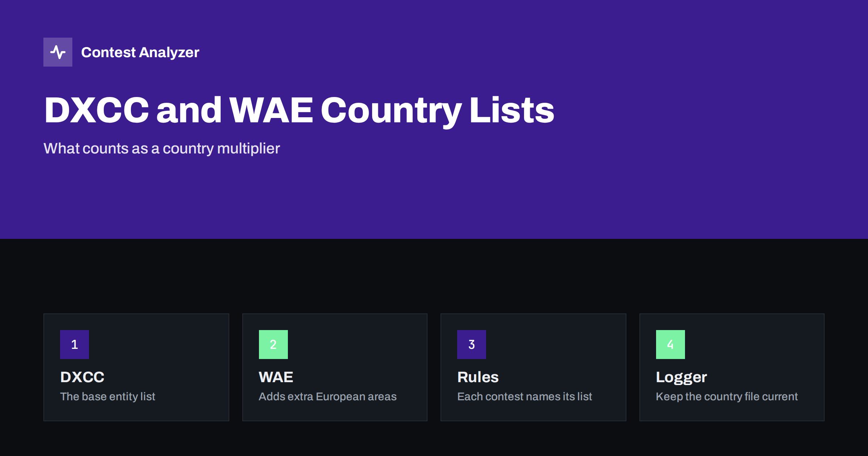Click the number 2 badge on the WAE card

pyautogui.click(x=273, y=345)
